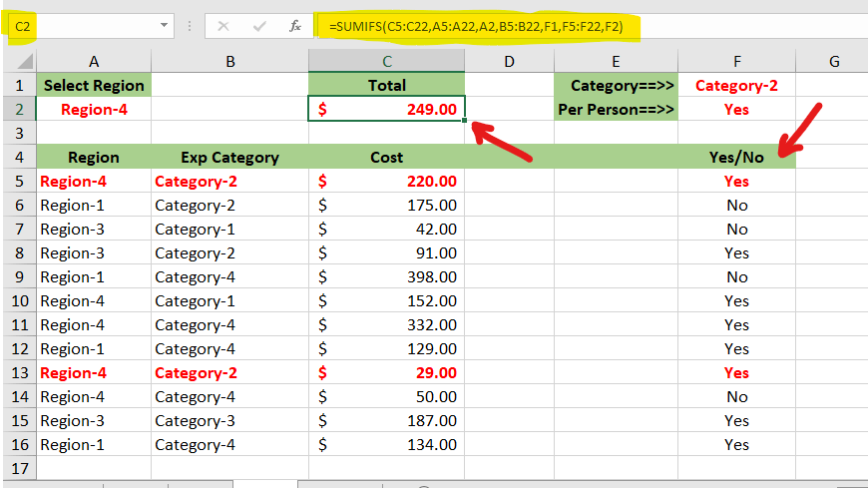
Task: Click the 'Yes/No' header cell
Action: point(737,157)
